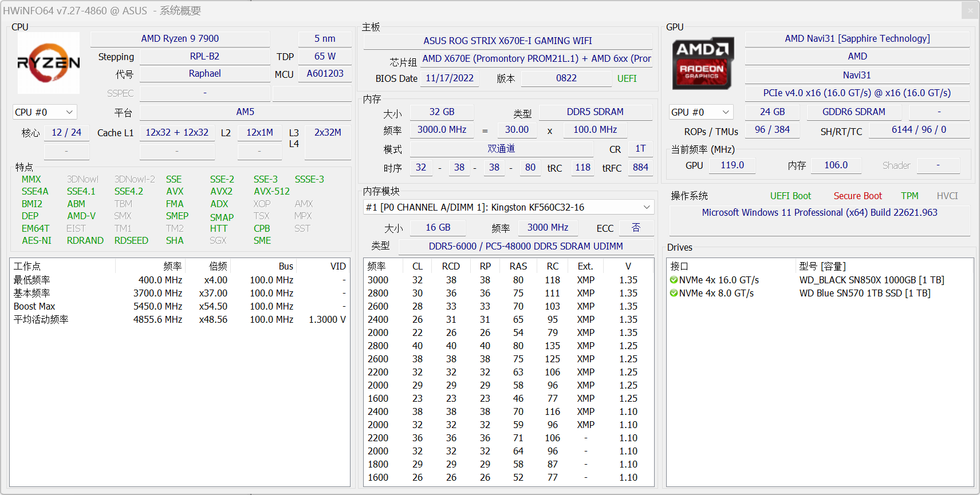This screenshot has width=980, height=495.
Task: Click the AMD X670E chipset field
Action: [x=537, y=58]
